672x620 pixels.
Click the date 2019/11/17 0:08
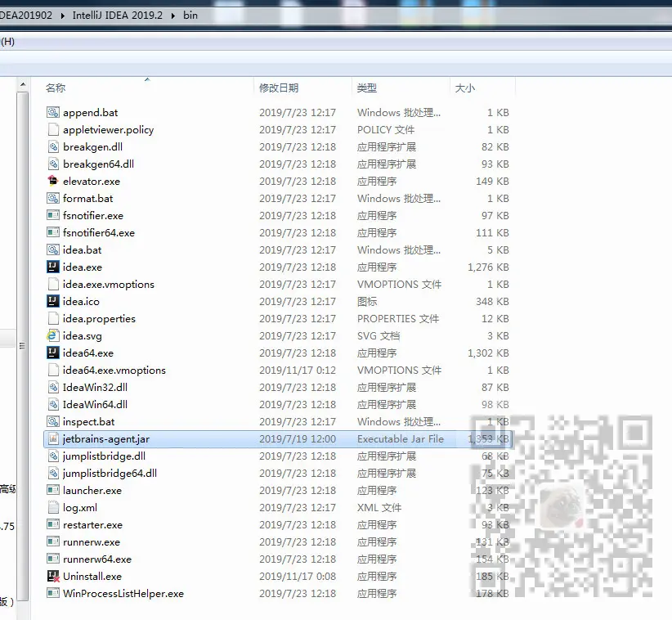point(298,577)
